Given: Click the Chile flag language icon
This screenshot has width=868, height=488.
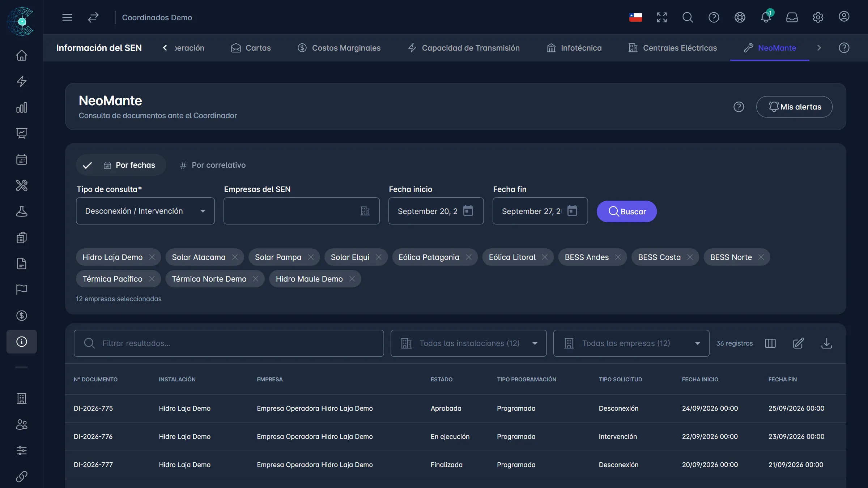Looking at the screenshot, I should point(636,17).
